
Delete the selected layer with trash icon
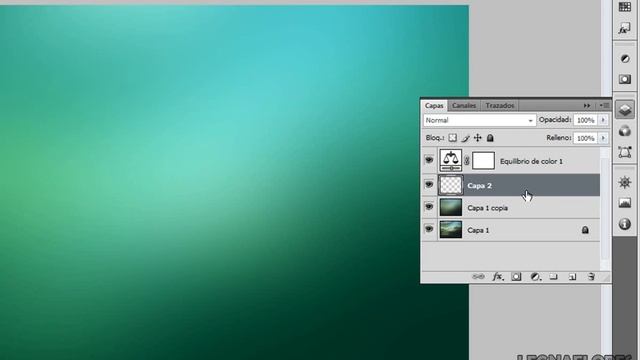pyautogui.click(x=591, y=277)
